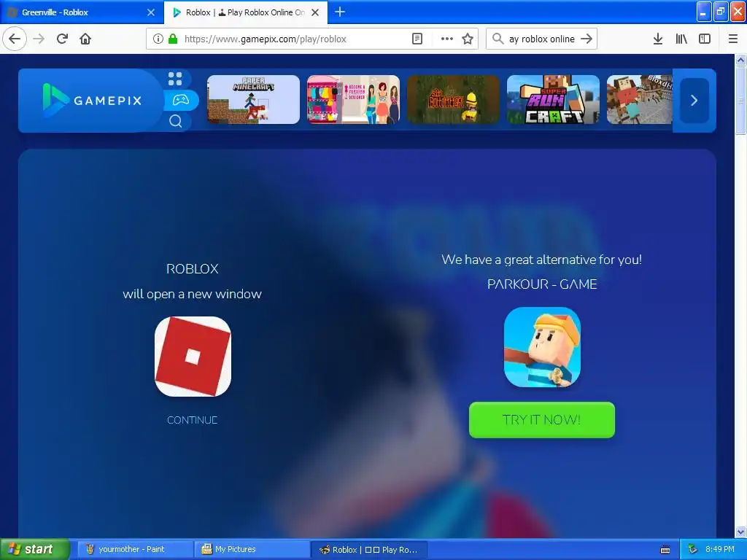Click the Parkour game character icon
The width and height of the screenshot is (747, 560).
coord(542,347)
